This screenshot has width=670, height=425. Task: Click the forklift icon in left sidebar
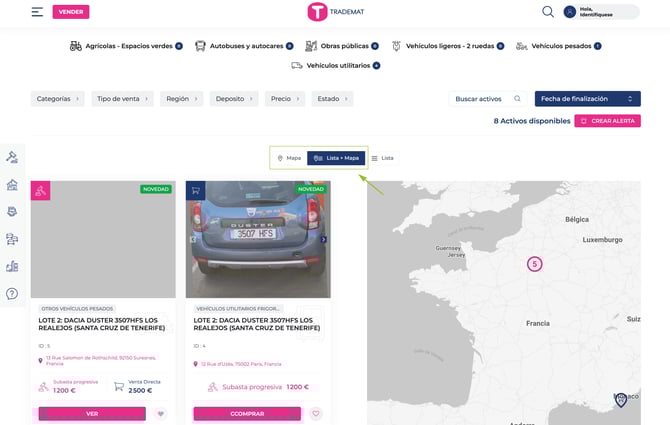point(12,239)
